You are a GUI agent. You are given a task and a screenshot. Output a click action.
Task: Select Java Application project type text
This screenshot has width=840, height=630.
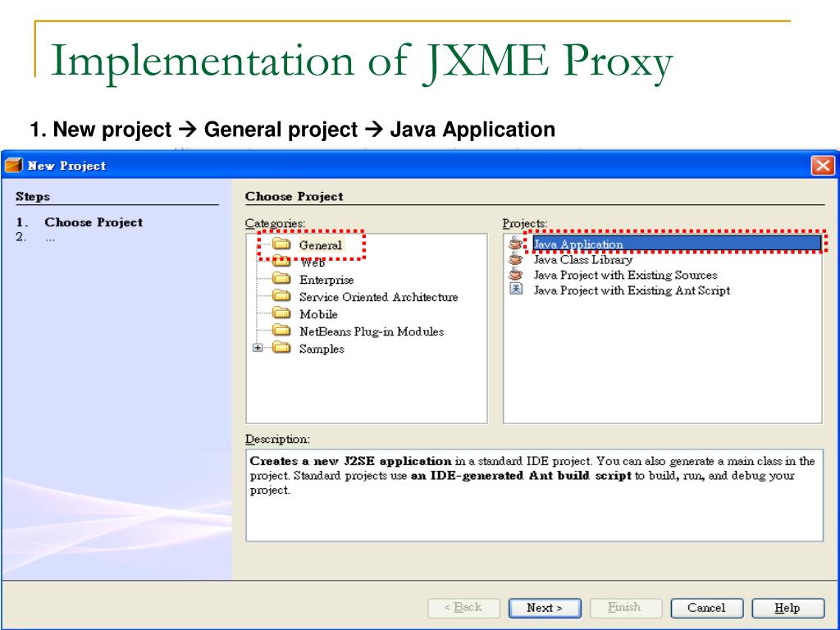click(x=578, y=244)
